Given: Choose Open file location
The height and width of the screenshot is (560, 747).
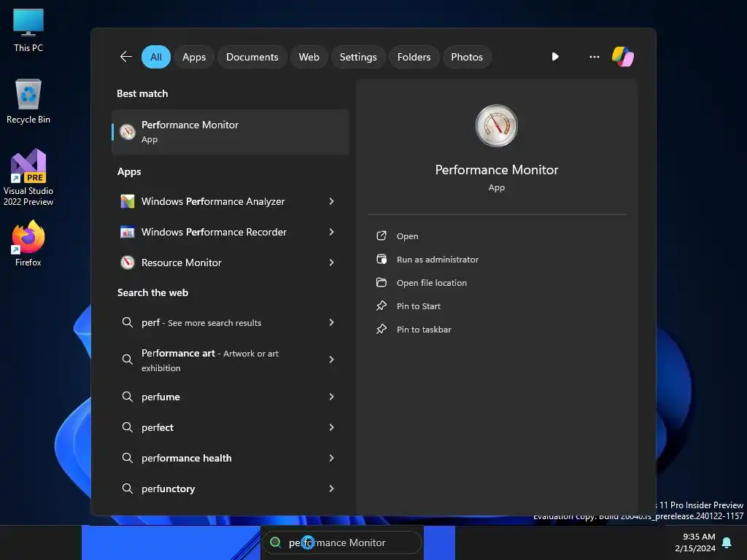Looking at the screenshot, I should click(432, 283).
